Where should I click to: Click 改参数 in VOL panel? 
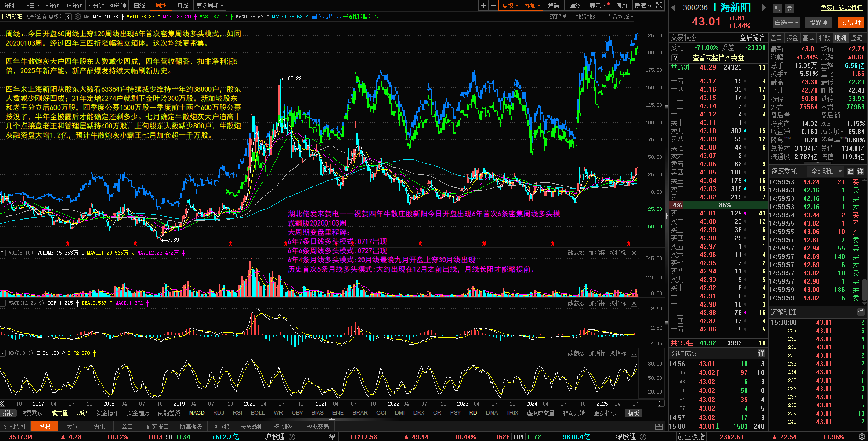576,253
